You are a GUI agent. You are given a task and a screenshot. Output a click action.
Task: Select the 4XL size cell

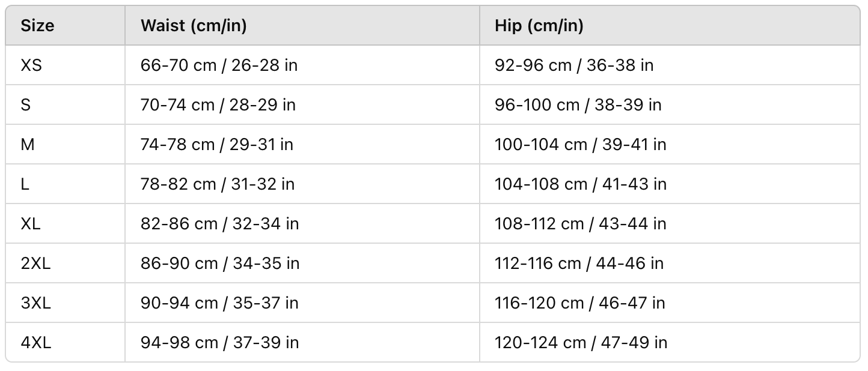click(35, 342)
